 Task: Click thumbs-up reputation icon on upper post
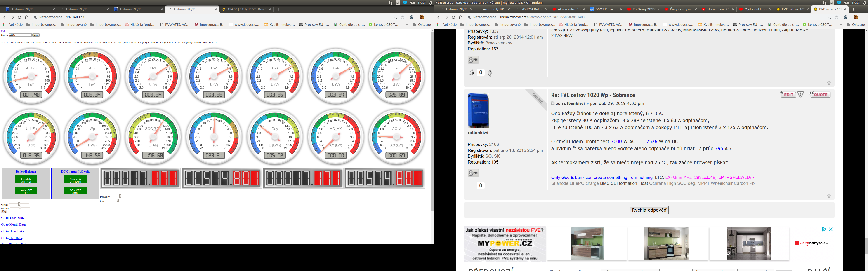[472, 72]
